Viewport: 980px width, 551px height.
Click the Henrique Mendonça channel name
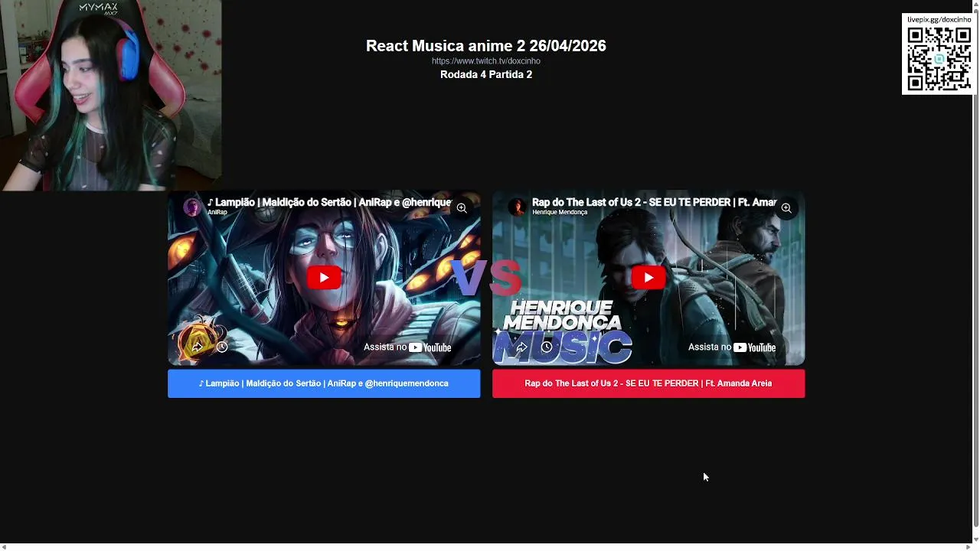click(x=560, y=212)
